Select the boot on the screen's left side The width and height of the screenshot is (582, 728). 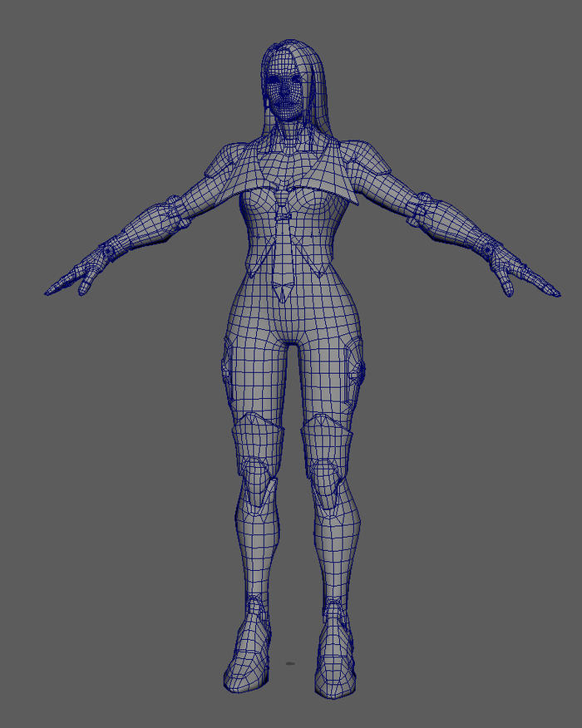tap(247, 655)
